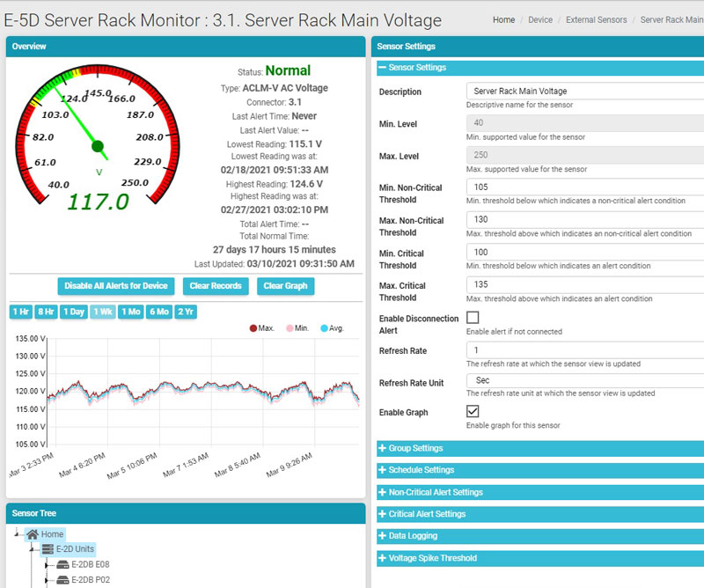Viewport: 704px width, 588px height.
Task: Expand the Critical Alert Settings section
Action: (540, 514)
